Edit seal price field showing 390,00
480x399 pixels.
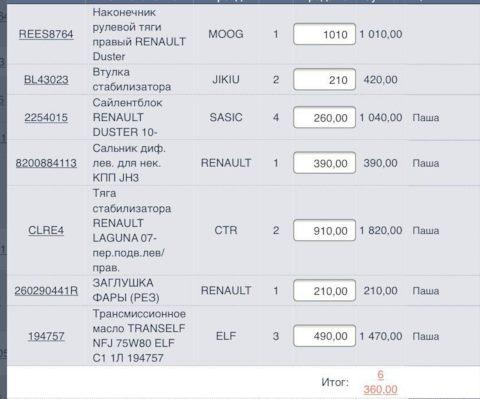[324, 163]
